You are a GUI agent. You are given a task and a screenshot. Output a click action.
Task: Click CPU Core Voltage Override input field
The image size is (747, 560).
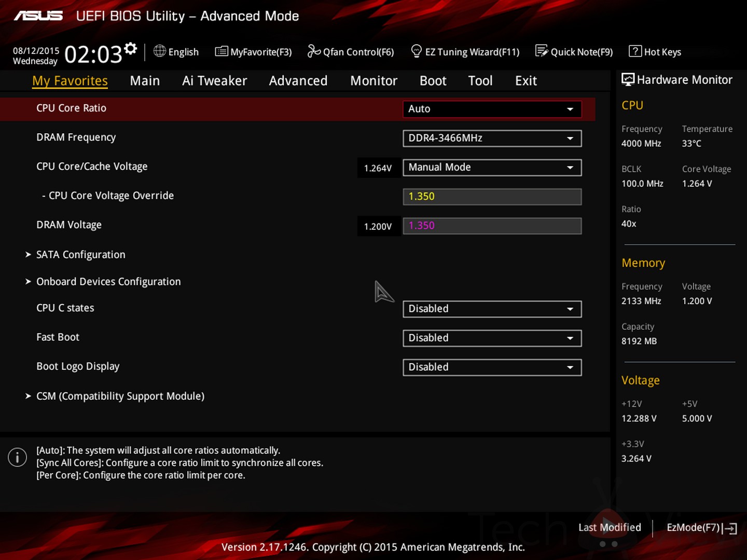click(492, 197)
